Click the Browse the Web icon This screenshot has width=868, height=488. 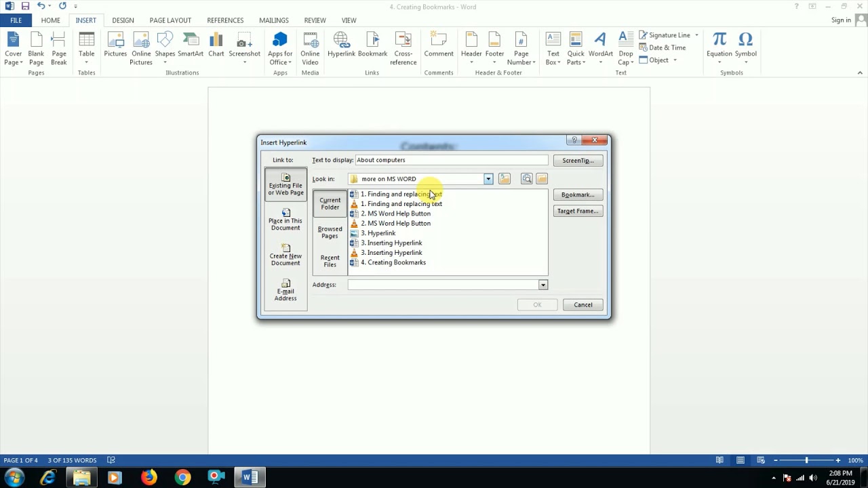(527, 179)
